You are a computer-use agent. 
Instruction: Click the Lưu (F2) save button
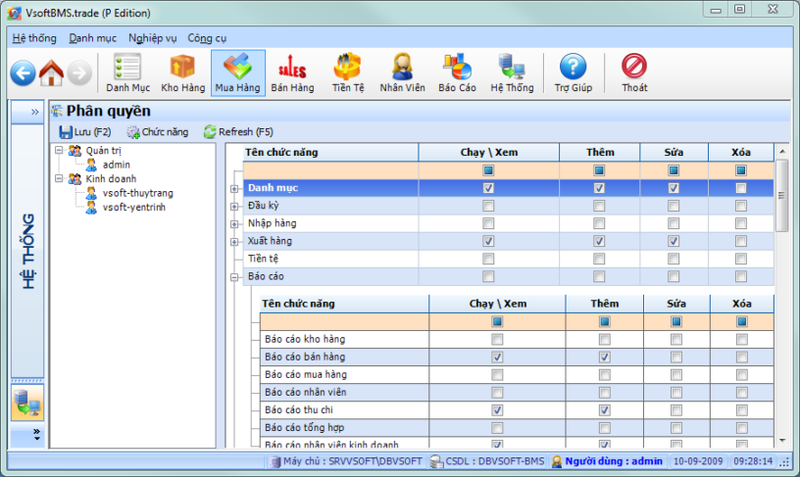click(x=85, y=132)
